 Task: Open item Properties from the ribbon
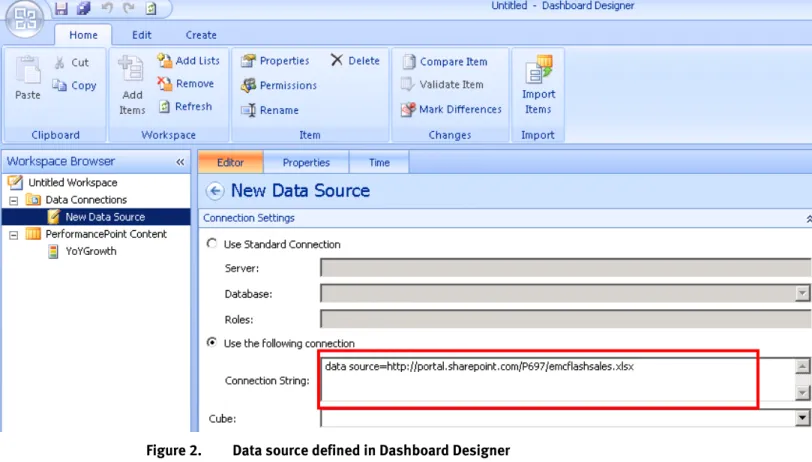coord(275,61)
